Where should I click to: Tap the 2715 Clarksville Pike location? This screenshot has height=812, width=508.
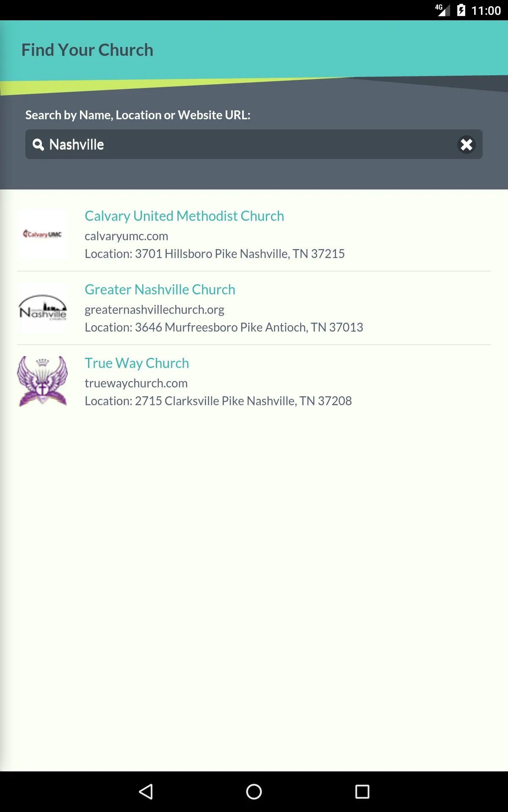[218, 401]
